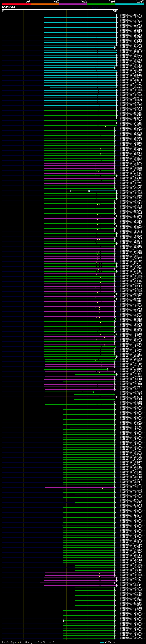146x644 pixels.
Task: Select the UniRef100_C5YU43 entry
Action: [131, 108]
